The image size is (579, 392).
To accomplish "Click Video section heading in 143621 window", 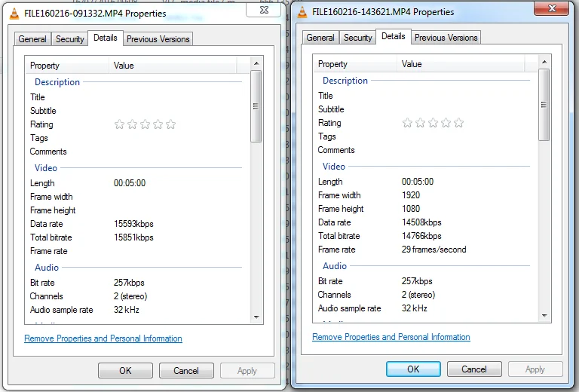I will (334, 167).
